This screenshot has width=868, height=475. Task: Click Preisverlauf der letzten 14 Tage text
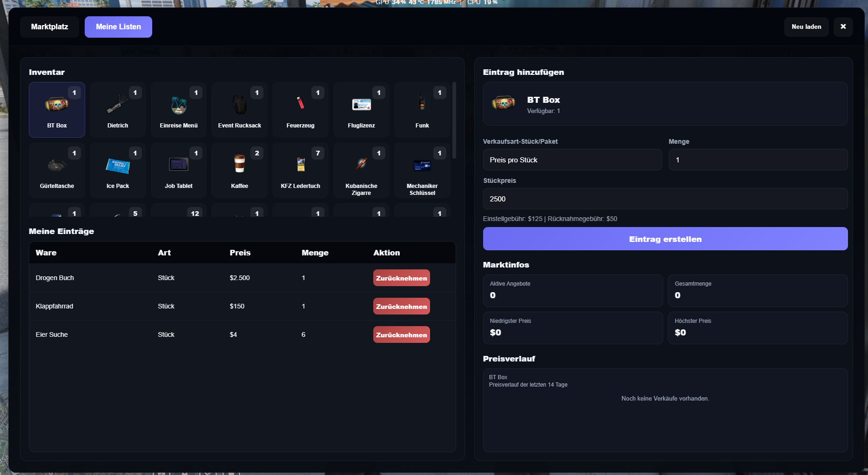pyautogui.click(x=528, y=385)
